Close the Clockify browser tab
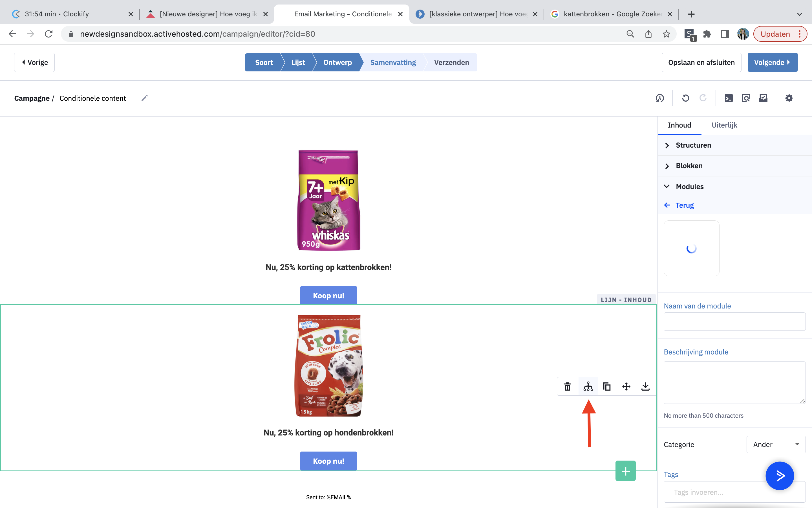Viewport: 812px width, 508px height. coord(131,14)
